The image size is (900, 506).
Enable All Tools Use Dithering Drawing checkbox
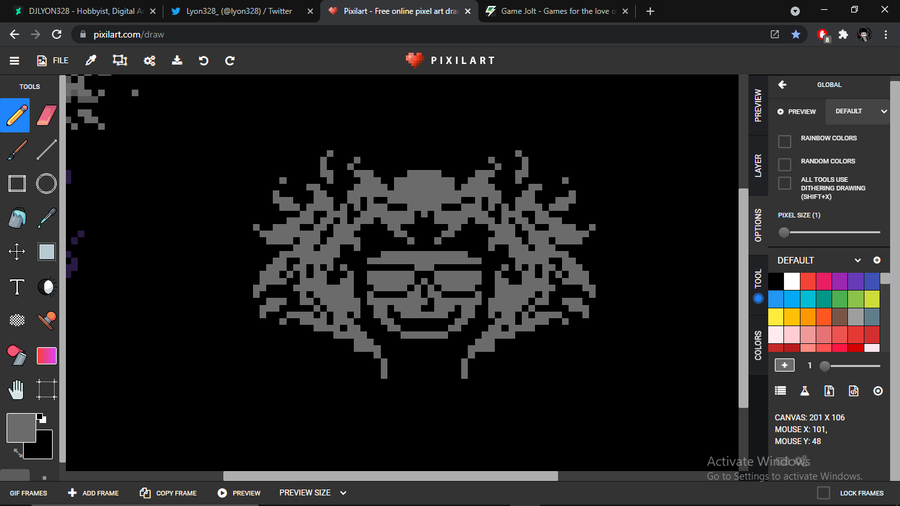coord(784,183)
